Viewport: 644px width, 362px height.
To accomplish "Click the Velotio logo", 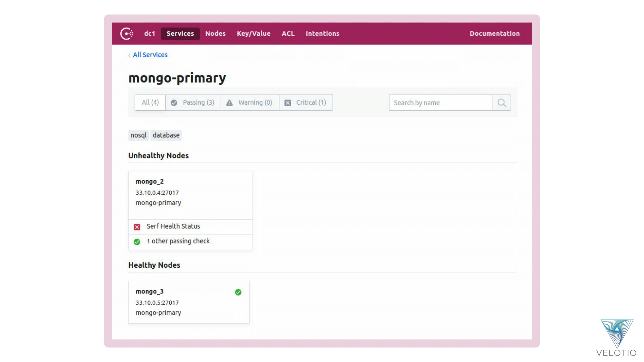I will click(616, 338).
